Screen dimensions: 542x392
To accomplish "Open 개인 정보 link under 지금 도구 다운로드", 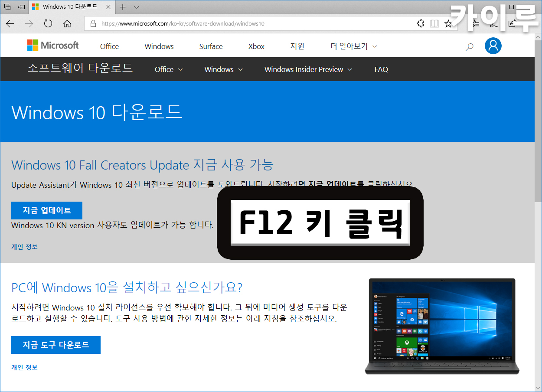I will 24,367.
